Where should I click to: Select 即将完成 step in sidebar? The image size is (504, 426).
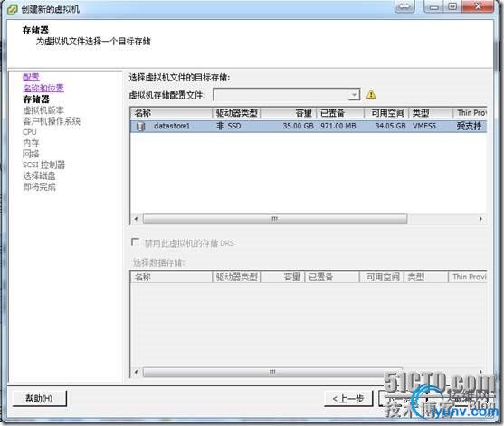click(x=39, y=186)
